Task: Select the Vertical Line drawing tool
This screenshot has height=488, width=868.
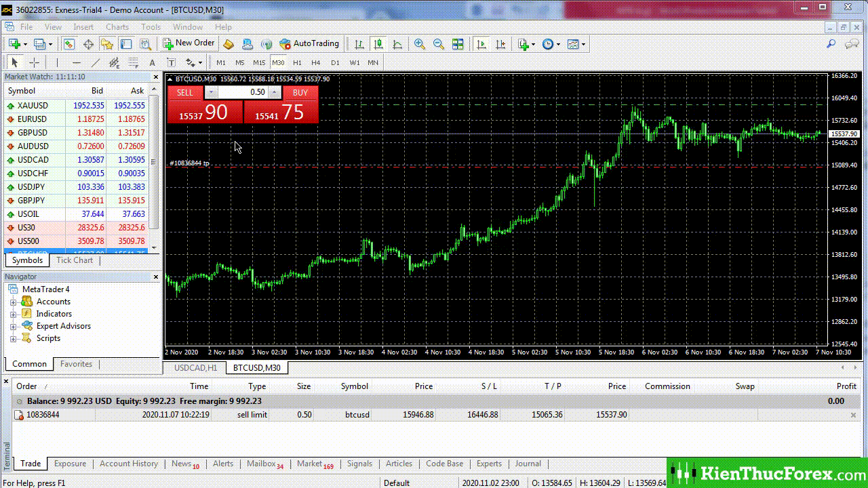Action: pos(57,62)
